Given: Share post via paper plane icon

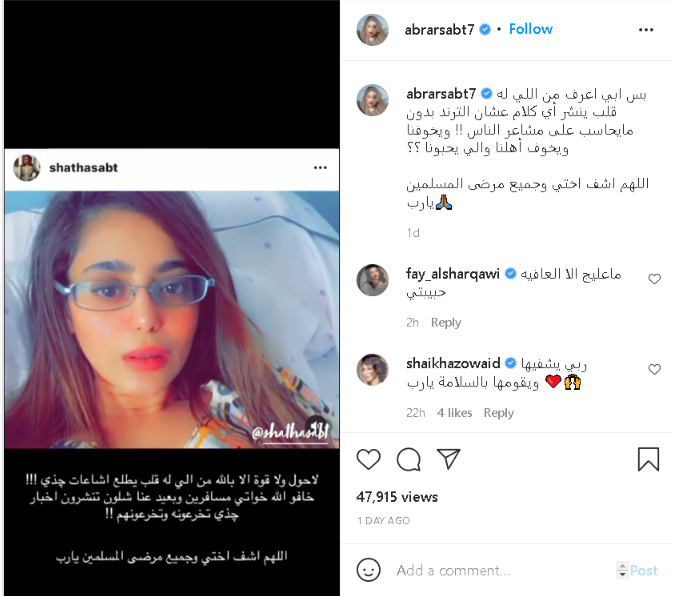Looking at the screenshot, I should (448, 458).
